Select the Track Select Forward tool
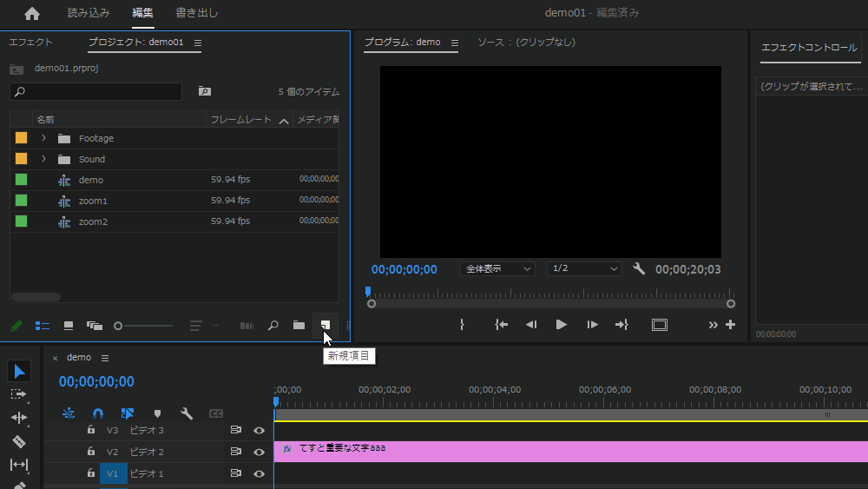 (x=19, y=394)
